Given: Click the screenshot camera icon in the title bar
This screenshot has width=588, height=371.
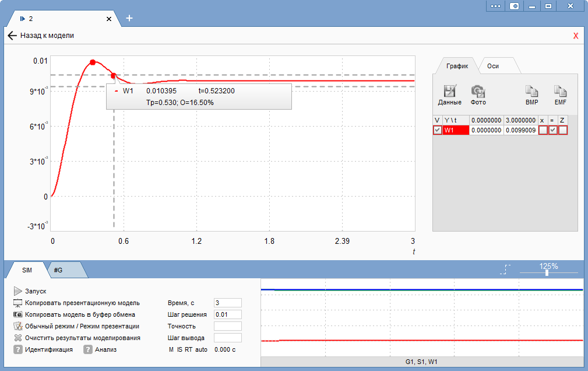Looking at the screenshot, I should (x=514, y=6).
